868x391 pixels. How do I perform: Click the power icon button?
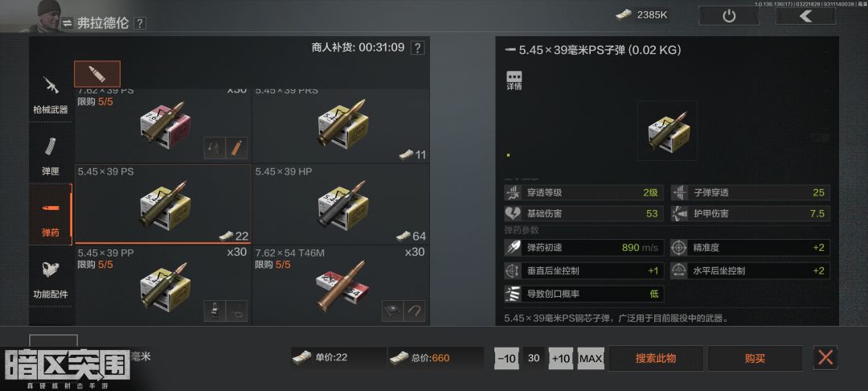point(729,16)
